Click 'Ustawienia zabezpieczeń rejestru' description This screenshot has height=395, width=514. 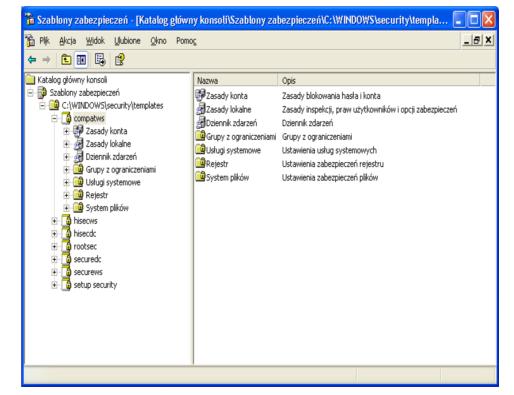(x=333, y=164)
